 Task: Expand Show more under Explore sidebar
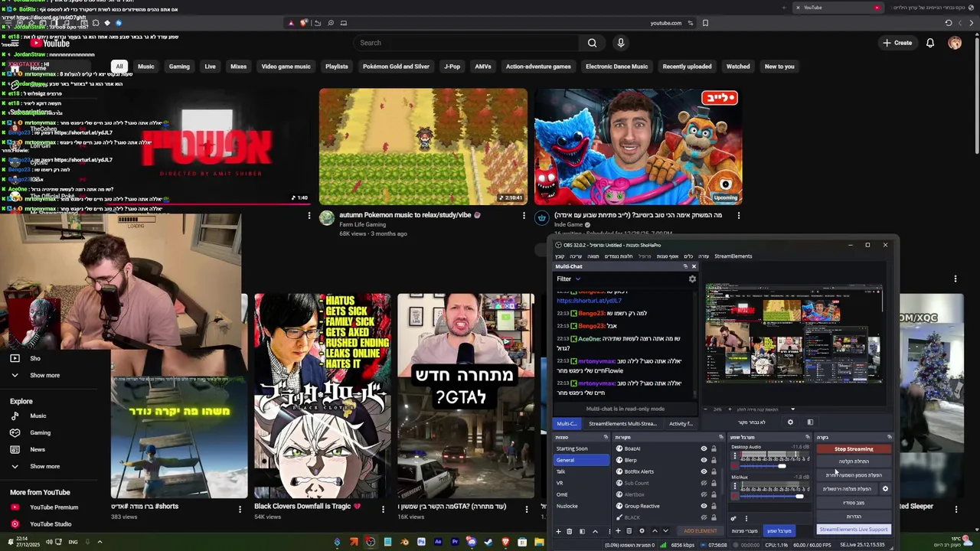click(x=44, y=466)
